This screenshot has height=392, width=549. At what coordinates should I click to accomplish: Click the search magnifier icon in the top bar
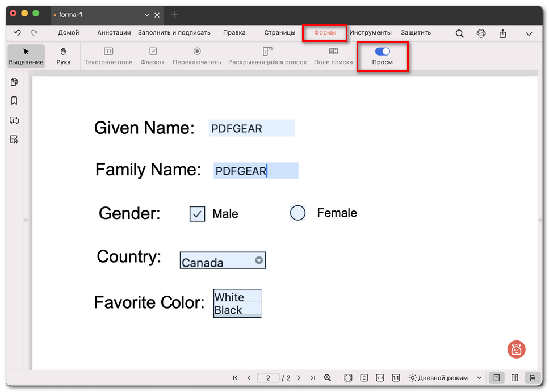(x=460, y=33)
